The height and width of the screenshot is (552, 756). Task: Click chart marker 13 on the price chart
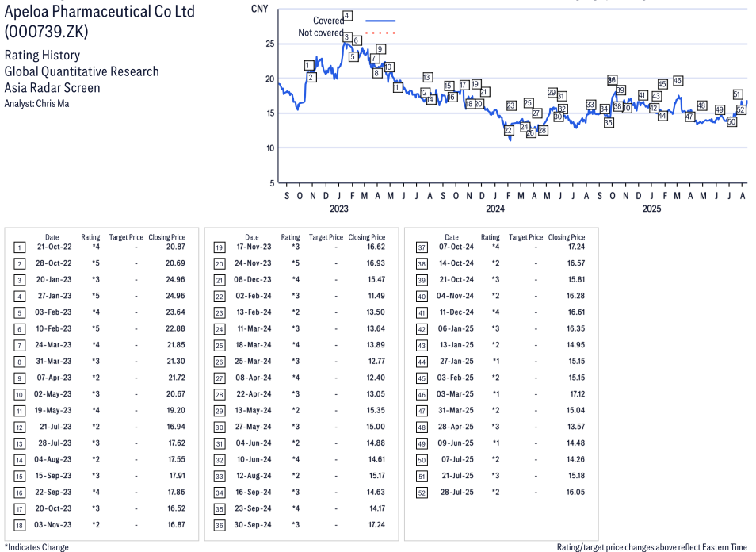426,77
